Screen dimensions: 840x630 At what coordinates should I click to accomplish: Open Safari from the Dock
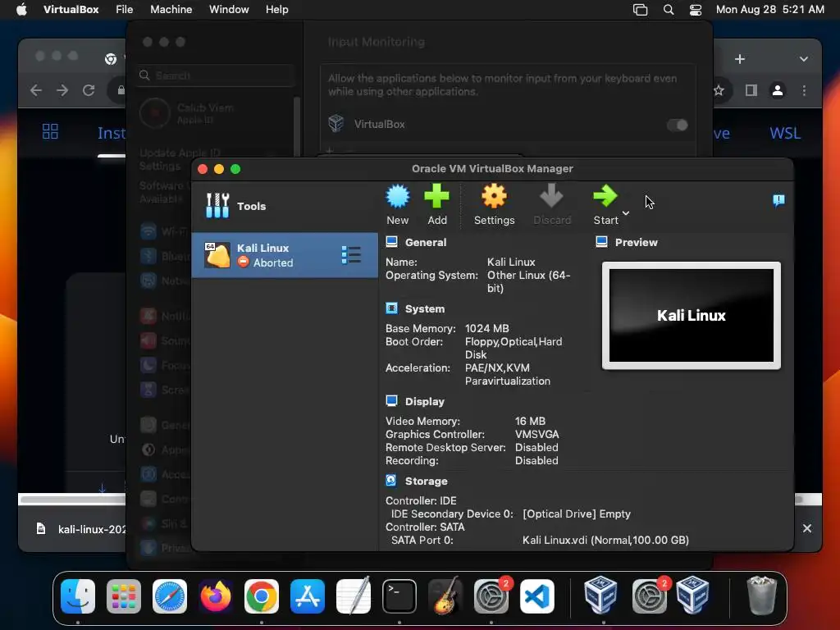[170, 596]
